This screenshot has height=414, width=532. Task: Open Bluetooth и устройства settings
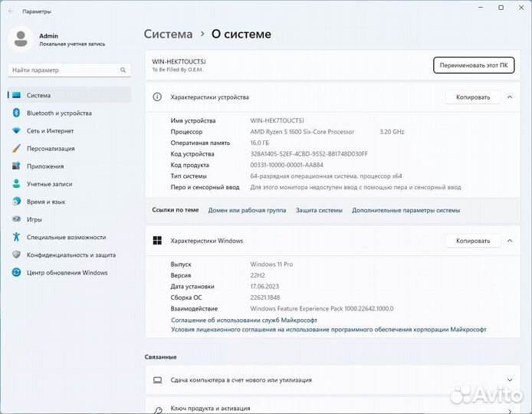[69, 113]
